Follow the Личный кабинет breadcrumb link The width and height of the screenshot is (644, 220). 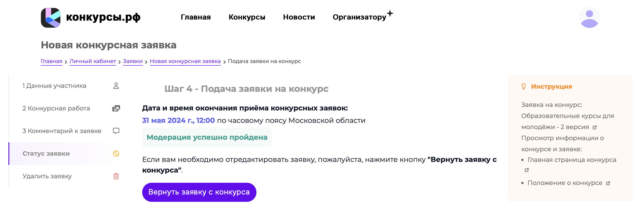tap(93, 61)
